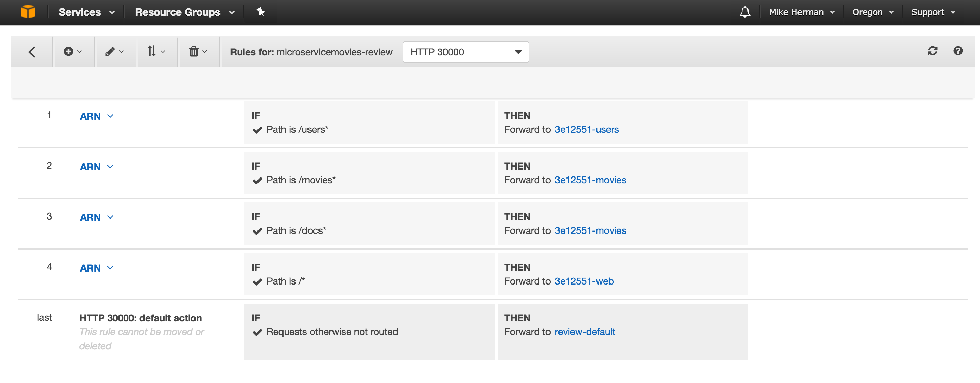Open the notifications bell
Screen dimensions: 980x383
tap(745, 12)
